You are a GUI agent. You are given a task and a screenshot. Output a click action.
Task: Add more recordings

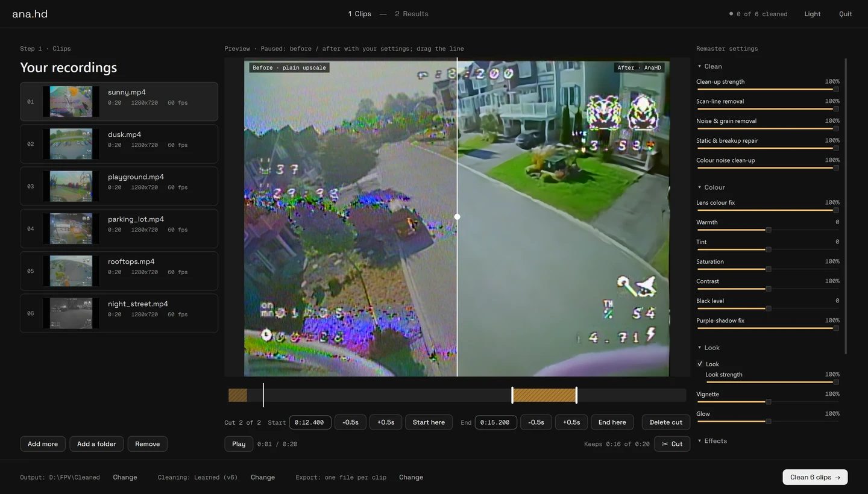click(x=43, y=444)
